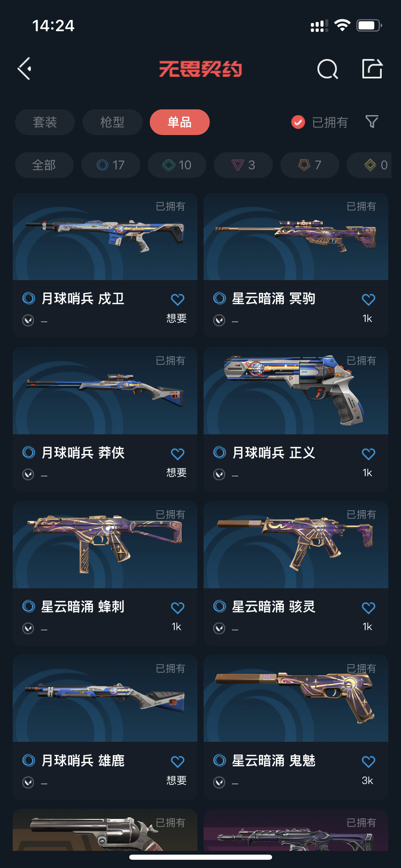The image size is (401, 868).
Task: Switch to the 枪型 tab
Action: click(x=112, y=122)
